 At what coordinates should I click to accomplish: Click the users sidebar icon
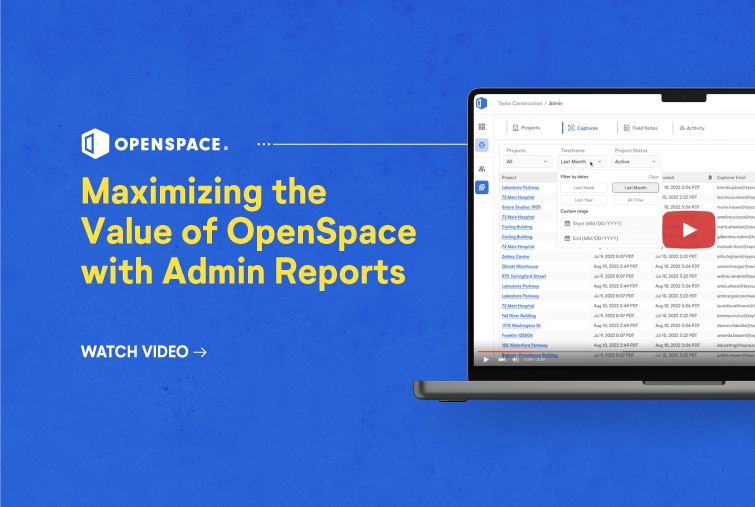(x=481, y=168)
